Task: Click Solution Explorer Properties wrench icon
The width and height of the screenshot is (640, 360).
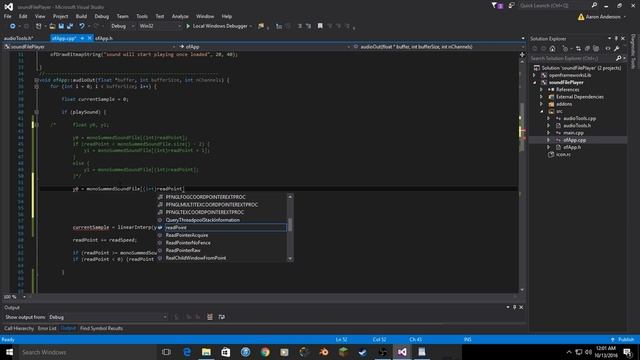Action: pyautogui.click(x=616, y=49)
